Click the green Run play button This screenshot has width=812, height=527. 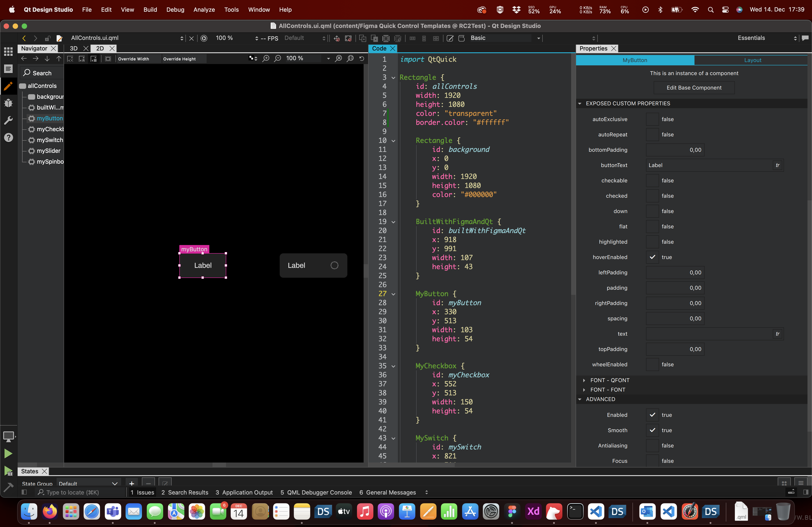tap(8, 453)
